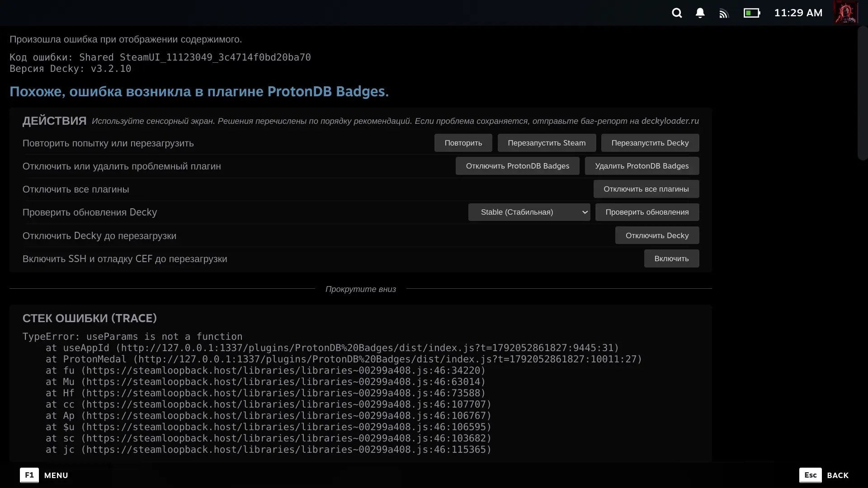Open the search magnifier icon

coord(677,13)
